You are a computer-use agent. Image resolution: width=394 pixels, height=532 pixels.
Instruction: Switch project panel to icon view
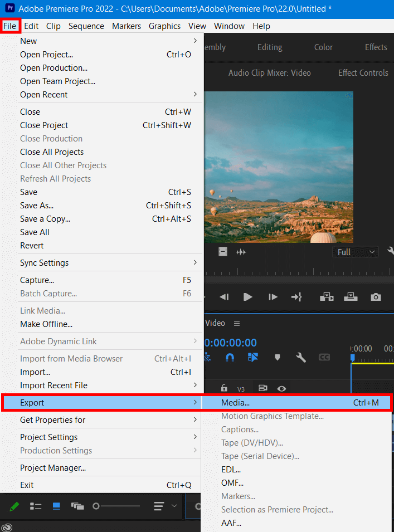pyautogui.click(x=56, y=506)
